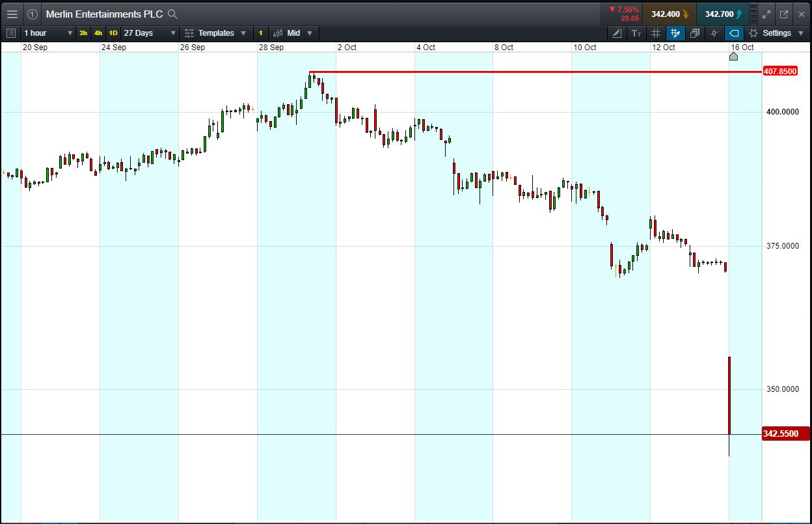Click the 26 Sep date label
Viewport: 812px width, 524px height.
tap(193, 48)
